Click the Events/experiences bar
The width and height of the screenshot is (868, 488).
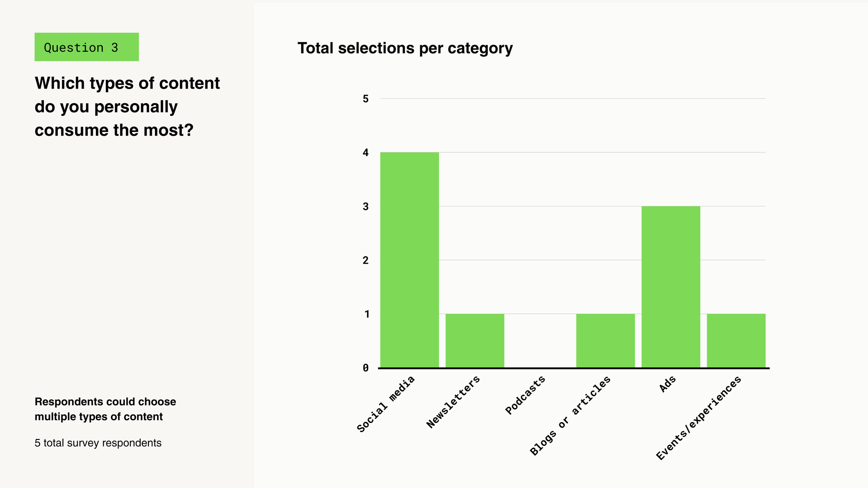pos(736,341)
